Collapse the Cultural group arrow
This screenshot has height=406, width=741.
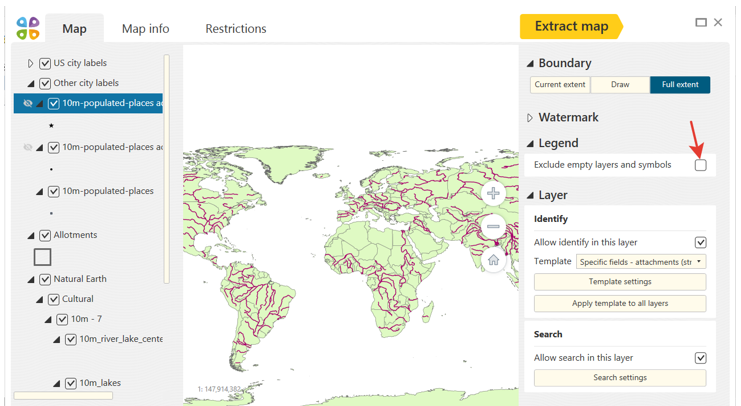(x=40, y=299)
